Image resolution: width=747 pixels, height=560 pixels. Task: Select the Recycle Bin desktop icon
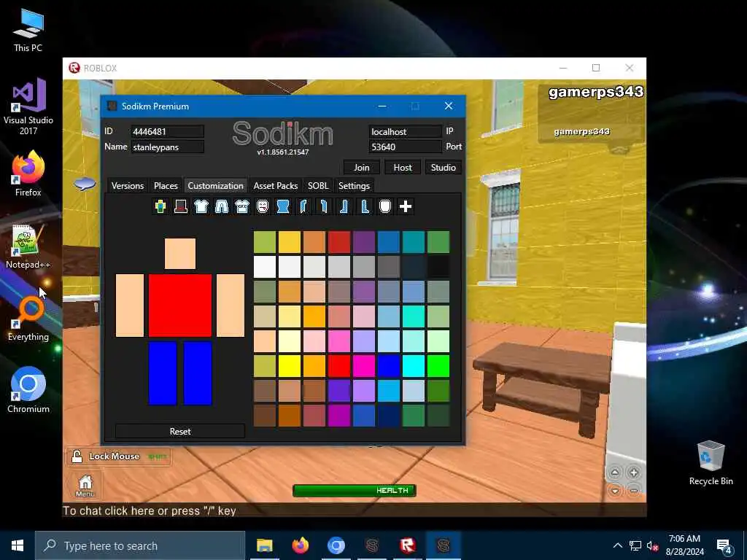click(711, 463)
